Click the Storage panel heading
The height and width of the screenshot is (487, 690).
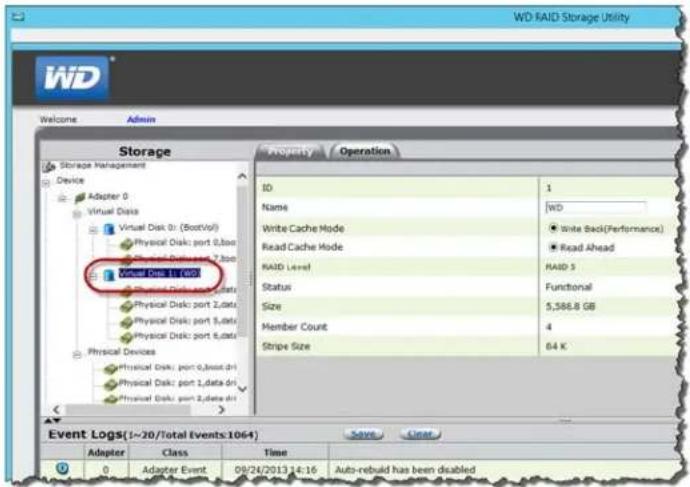click(x=144, y=151)
